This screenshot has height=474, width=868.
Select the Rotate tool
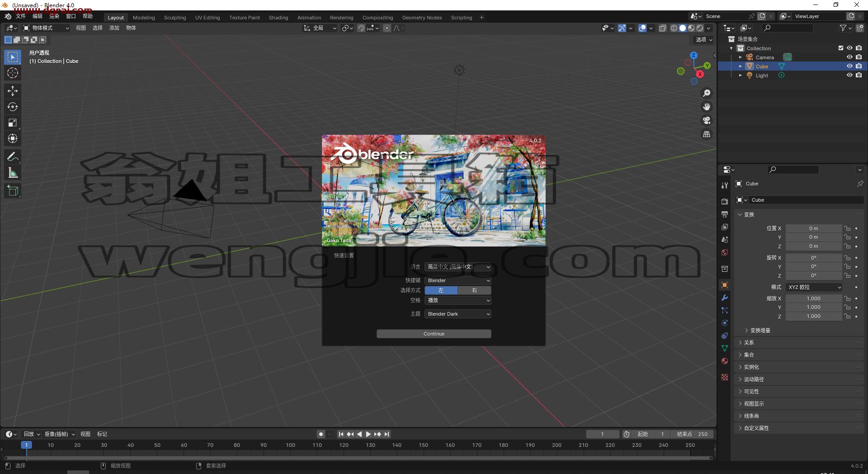[13, 107]
